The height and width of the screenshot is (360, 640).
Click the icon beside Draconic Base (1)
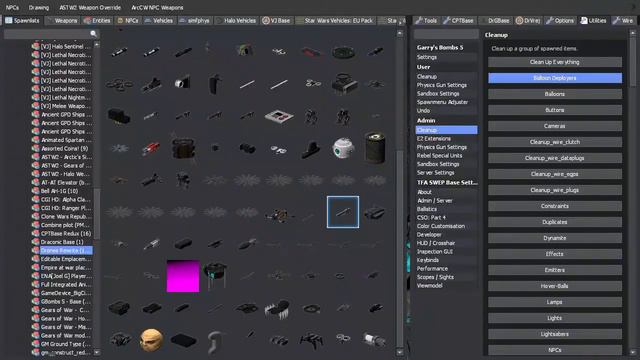(36, 242)
